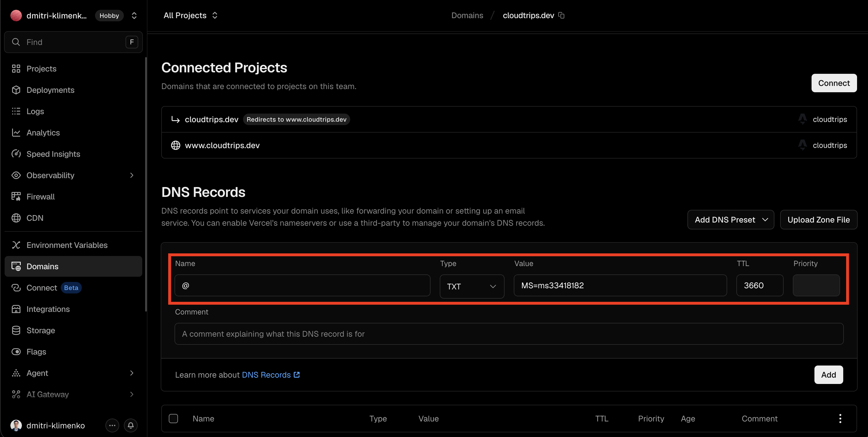Expand the Observability submenu arrow
The height and width of the screenshot is (437, 868).
(132, 175)
